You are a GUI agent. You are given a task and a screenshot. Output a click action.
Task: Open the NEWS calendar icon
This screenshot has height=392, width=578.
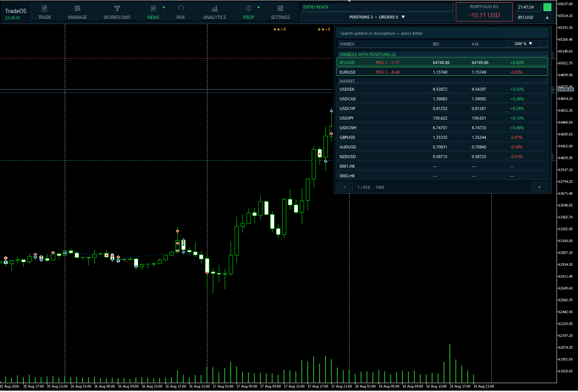153,8
